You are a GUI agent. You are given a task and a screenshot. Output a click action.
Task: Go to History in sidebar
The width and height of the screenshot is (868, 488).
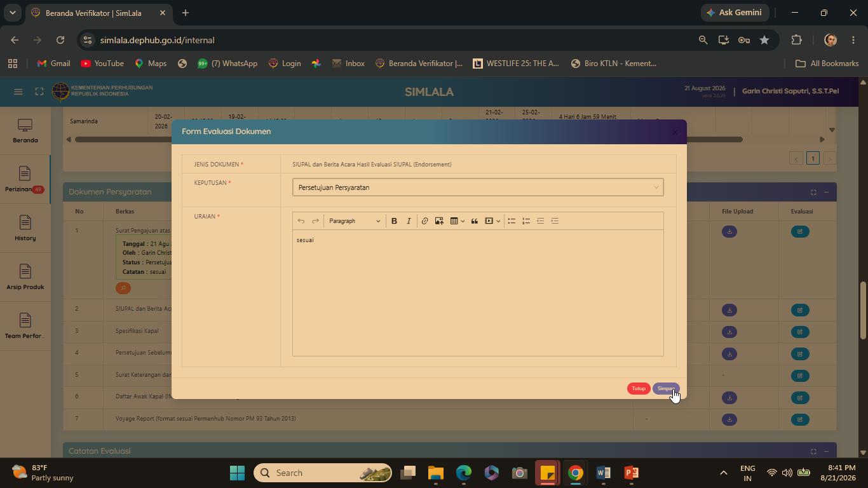click(25, 229)
